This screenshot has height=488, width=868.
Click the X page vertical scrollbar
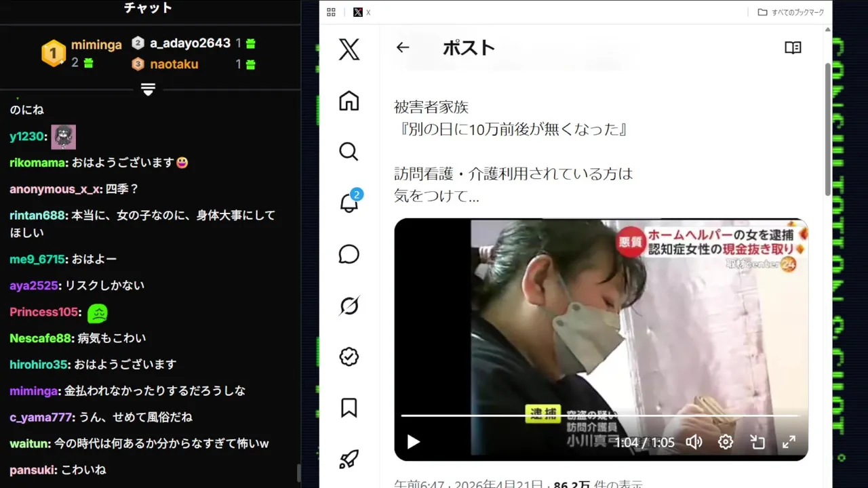pyautogui.click(x=827, y=129)
